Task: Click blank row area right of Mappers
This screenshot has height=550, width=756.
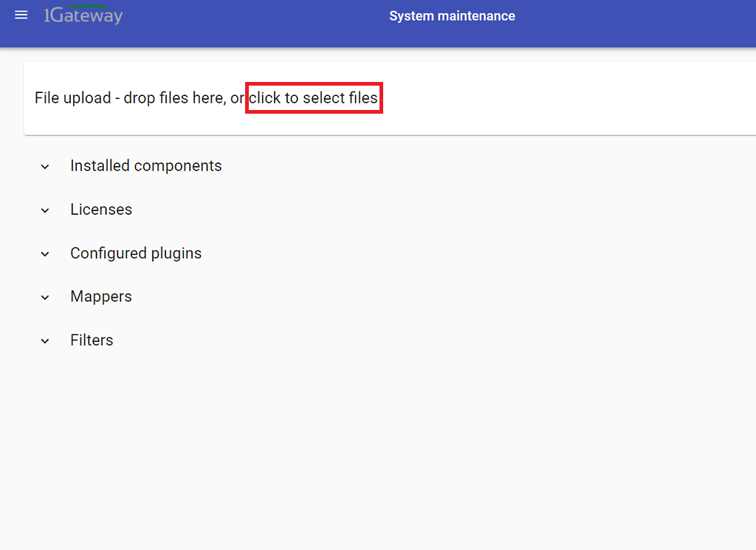Action: click(443, 297)
